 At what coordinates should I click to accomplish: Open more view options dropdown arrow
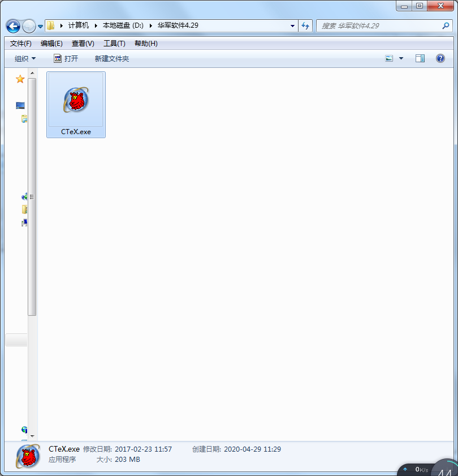(401, 58)
